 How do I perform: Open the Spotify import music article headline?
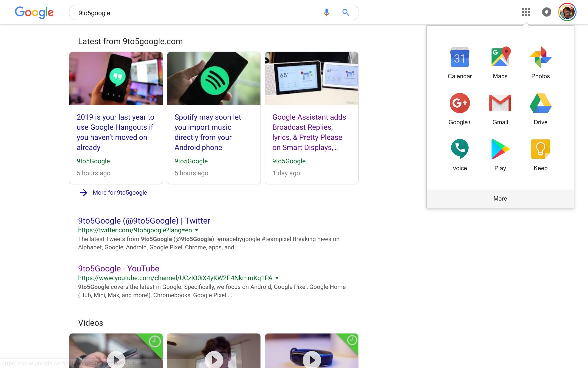(208, 132)
